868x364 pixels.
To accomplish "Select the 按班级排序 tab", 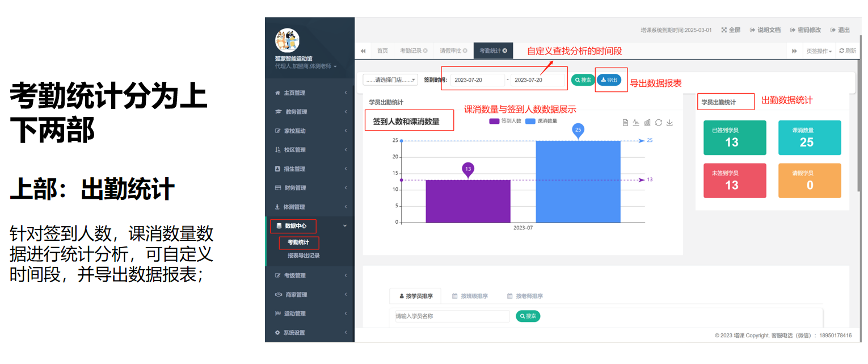I will tap(470, 296).
